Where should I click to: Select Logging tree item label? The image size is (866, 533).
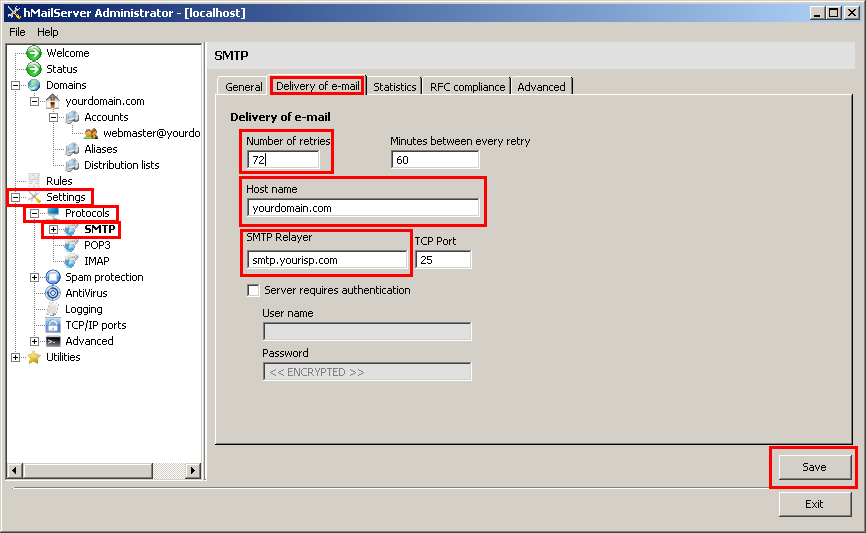pos(83,309)
